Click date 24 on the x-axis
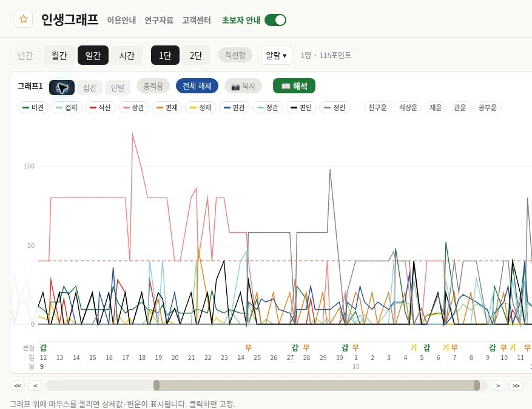The image size is (532, 409). pos(241,357)
